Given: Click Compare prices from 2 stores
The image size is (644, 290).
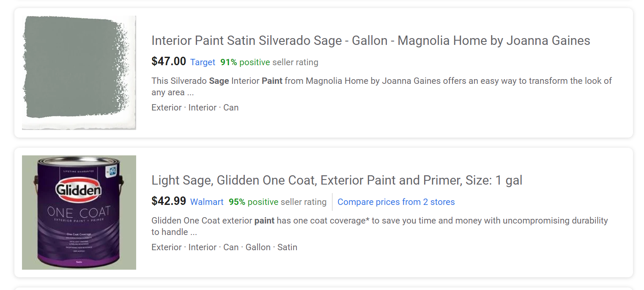Looking at the screenshot, I should click(x=396, y=202).
